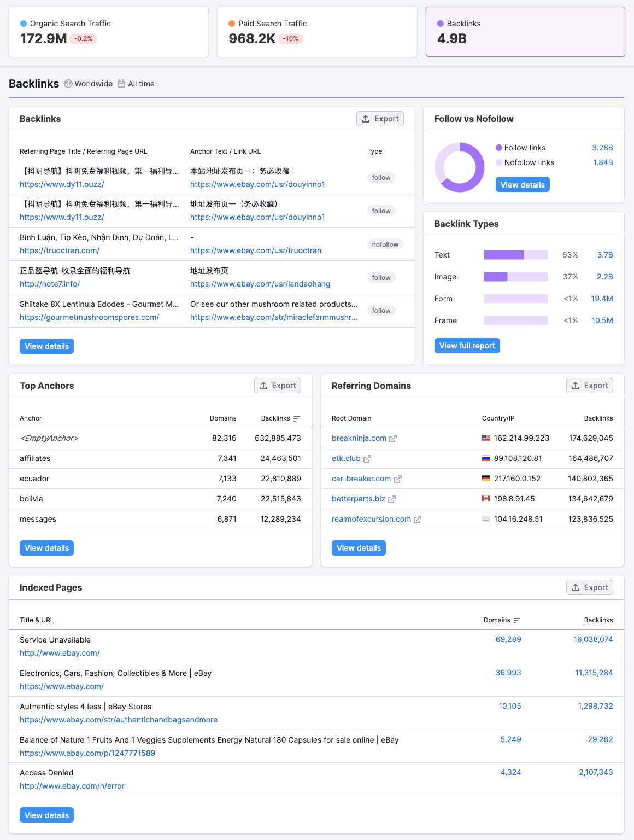Screen dimensions: 634x840
Task: Click the Export icon in Top Anchors panel
Action: 263,386
